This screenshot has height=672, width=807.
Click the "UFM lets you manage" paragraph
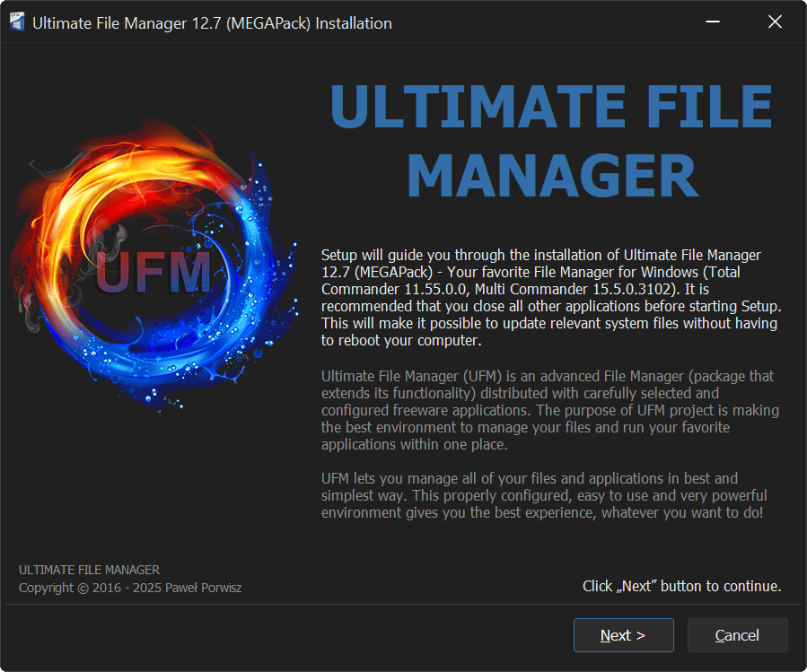544,495
